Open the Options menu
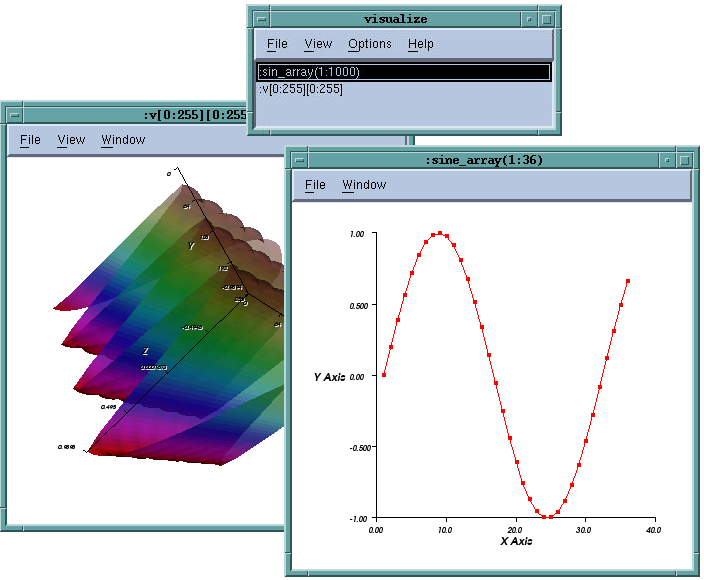Screen dimensions: 704x580 pos(370,44)
